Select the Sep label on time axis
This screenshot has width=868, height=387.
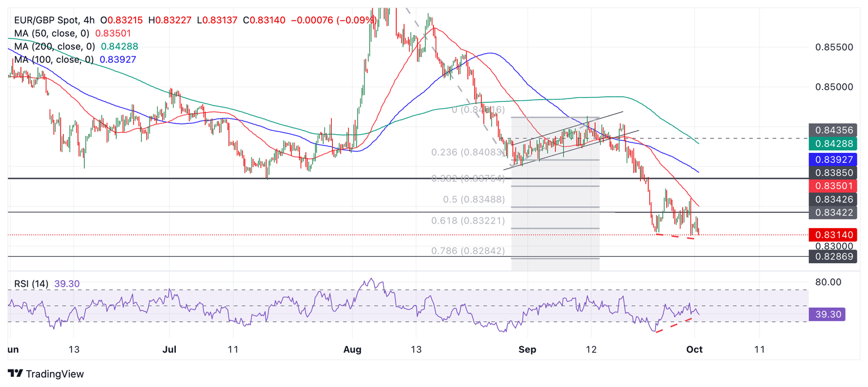pos(527,350)
